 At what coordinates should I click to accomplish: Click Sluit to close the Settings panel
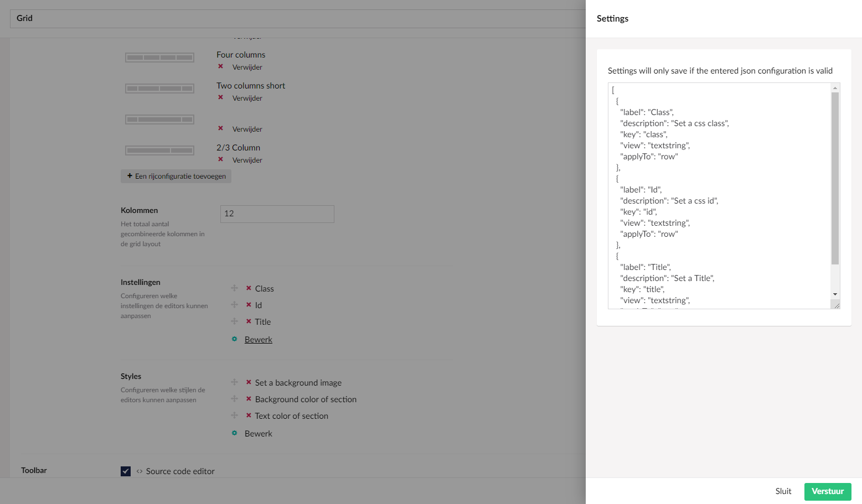click(783, 491)
